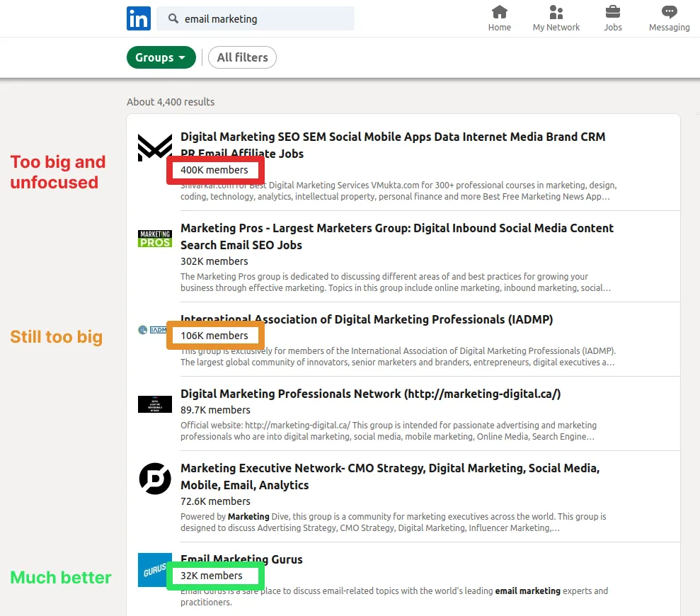Expand the Groups filter dropdown
The width and height of the screenshot is (700, 616).
click(161, 57)
